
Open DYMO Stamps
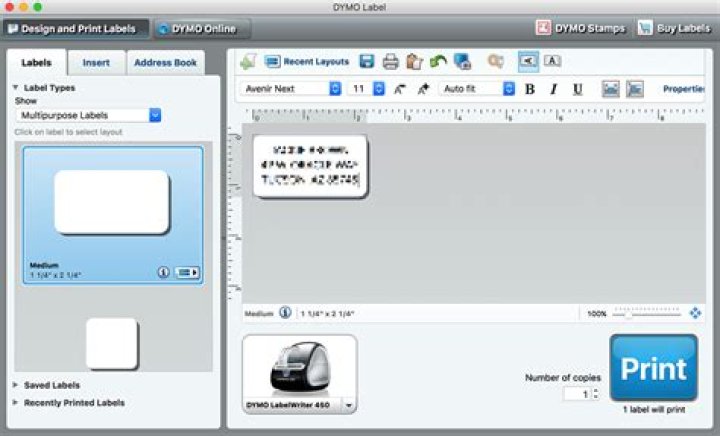pyautogui.click(x=580, y=28)
